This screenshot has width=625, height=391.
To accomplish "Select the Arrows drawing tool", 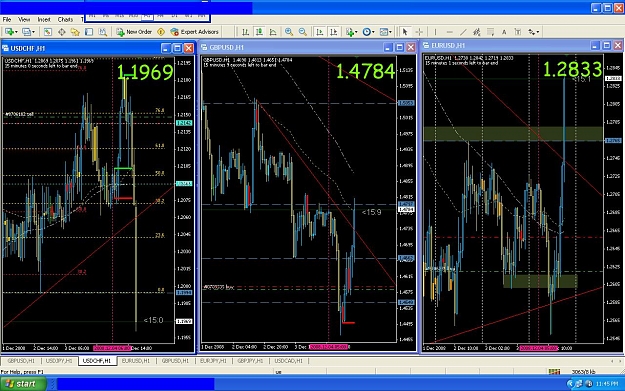I will click(x=532, y=32).
